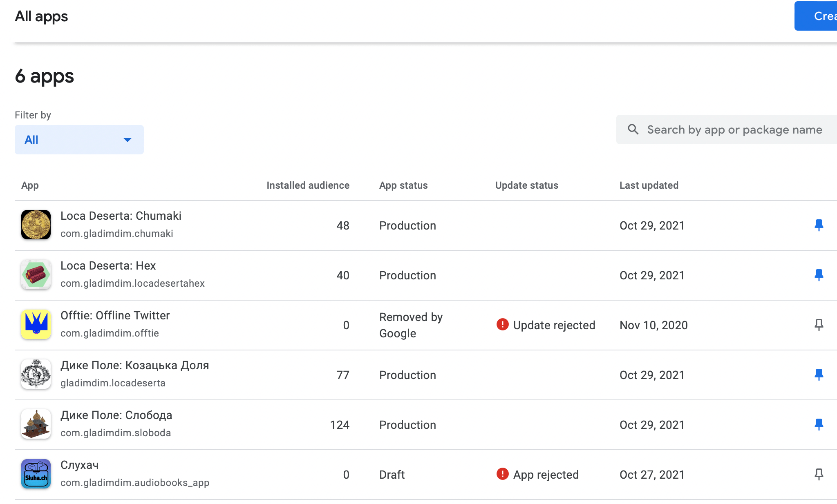Click the App status column header
Image resolution: width=837 pixels, height=504 pixels.
403,185
